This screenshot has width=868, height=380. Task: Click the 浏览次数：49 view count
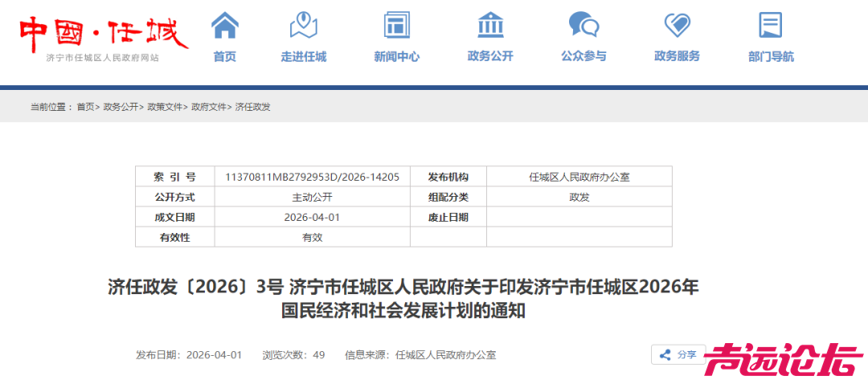pos(293,355)
